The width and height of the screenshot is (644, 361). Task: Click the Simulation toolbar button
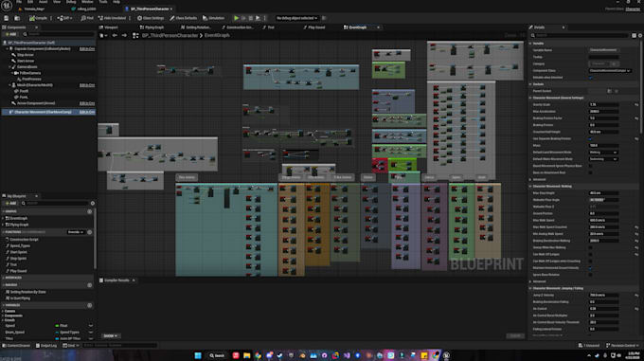coord(214,18)
